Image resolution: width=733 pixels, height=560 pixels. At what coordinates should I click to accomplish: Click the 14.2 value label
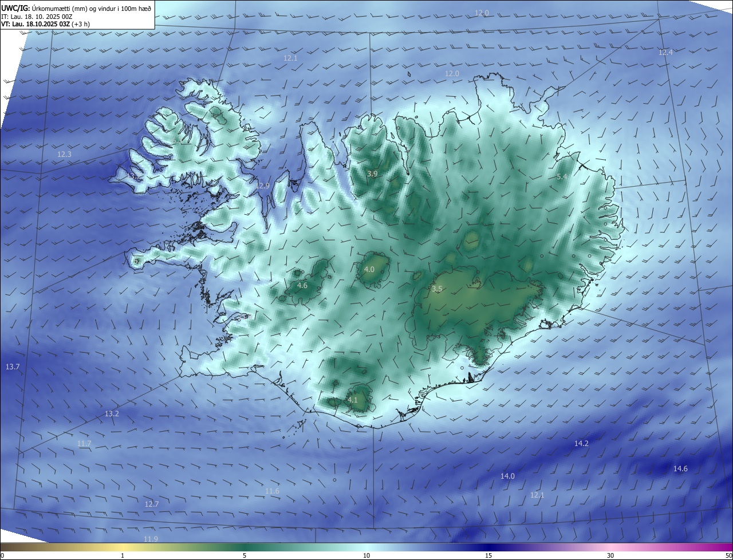pos(581,443)
